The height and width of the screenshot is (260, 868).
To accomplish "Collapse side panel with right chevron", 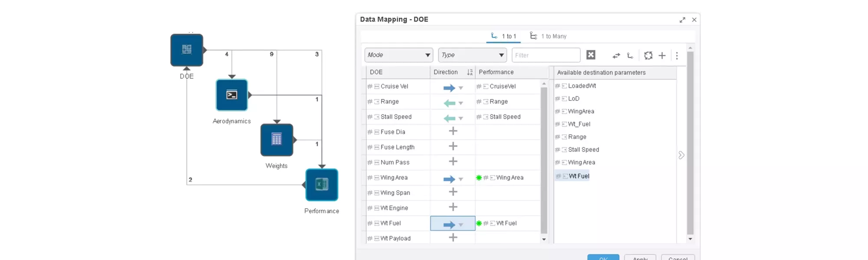I will (681, 155).
